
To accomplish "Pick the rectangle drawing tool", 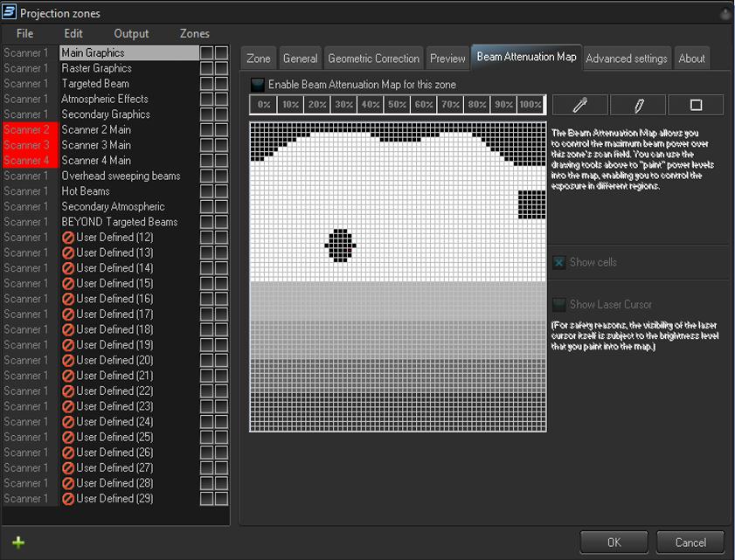I will [x=696, y=105].
